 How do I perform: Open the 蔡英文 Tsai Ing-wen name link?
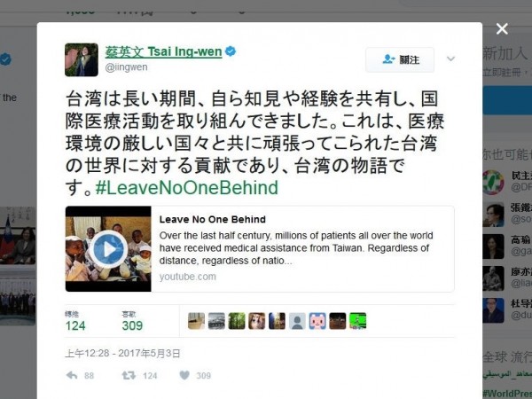tap(163, 52)
